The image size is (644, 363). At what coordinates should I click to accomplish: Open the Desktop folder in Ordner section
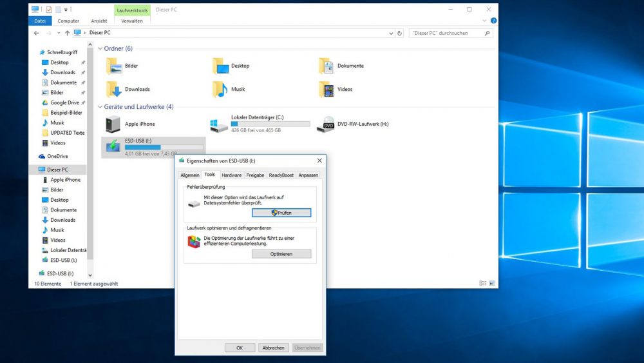point(231,66)
